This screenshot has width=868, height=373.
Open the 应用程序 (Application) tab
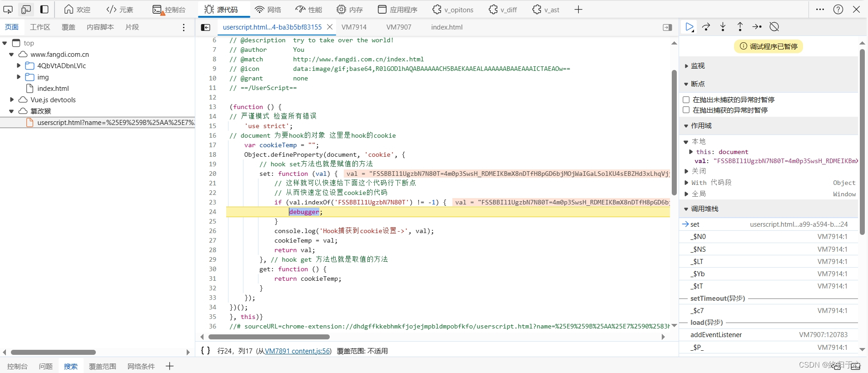click(397, 9)
